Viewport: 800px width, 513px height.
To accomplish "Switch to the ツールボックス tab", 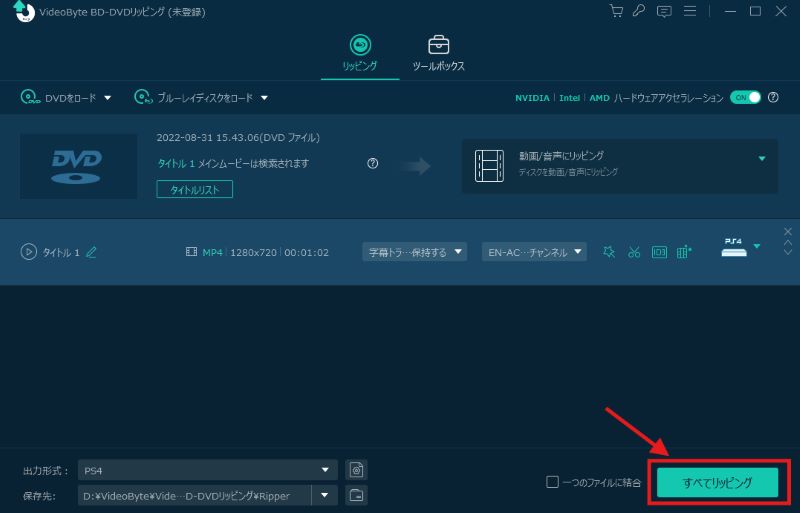I will click(x=438, y=53).
